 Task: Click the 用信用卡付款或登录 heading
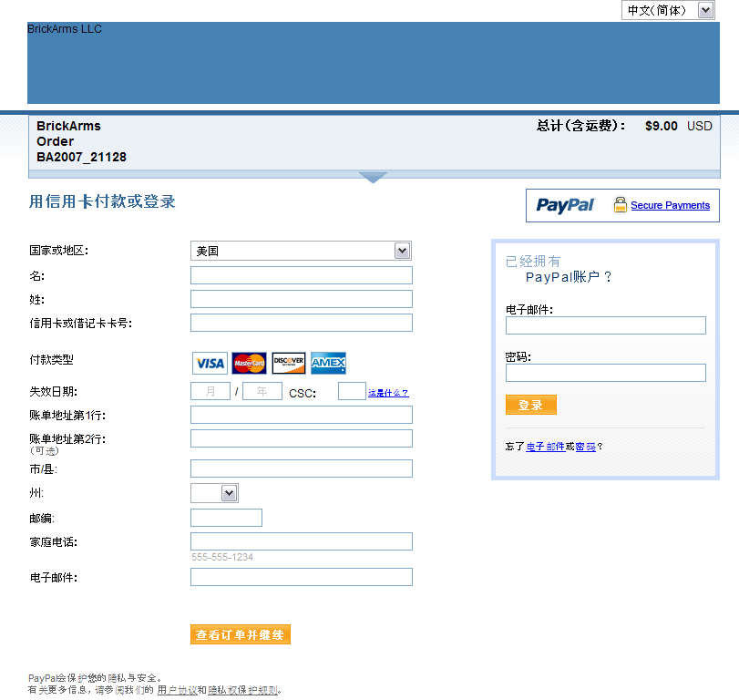pyautogui.click(x=102, y=201)
